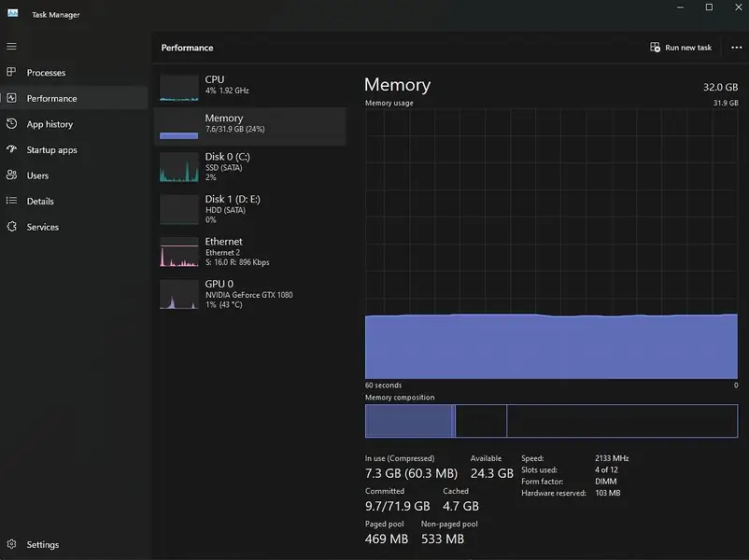Viewport: 749px width, 560px height.
Task: Click the 533 MB non-paged pool value
Action: coord(443,539)
